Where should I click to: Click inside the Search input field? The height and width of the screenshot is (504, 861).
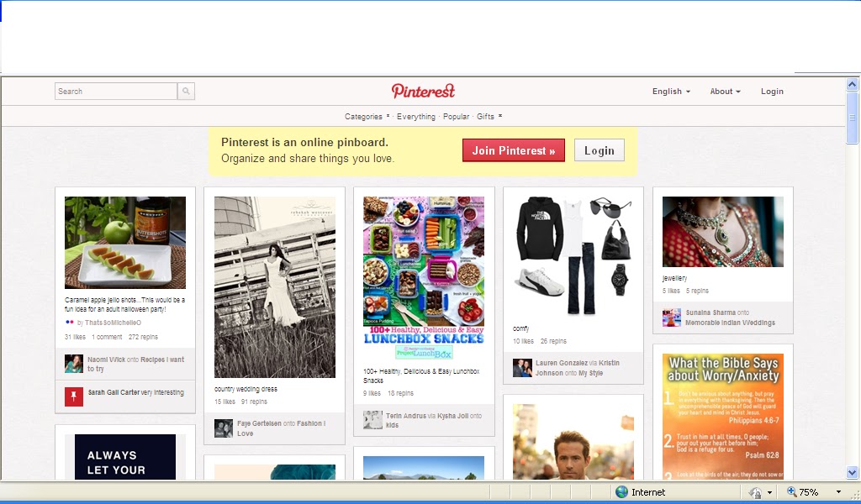[x=115, y=91]
